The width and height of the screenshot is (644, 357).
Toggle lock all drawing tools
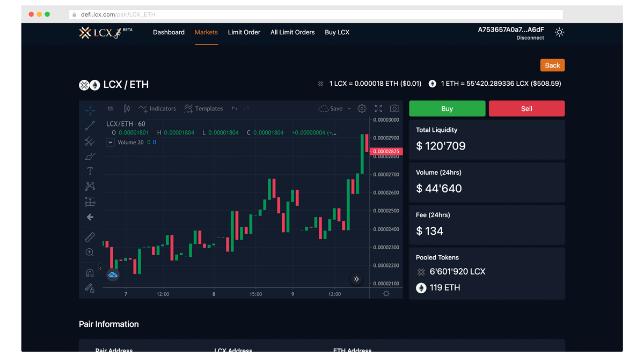(90, 288)
